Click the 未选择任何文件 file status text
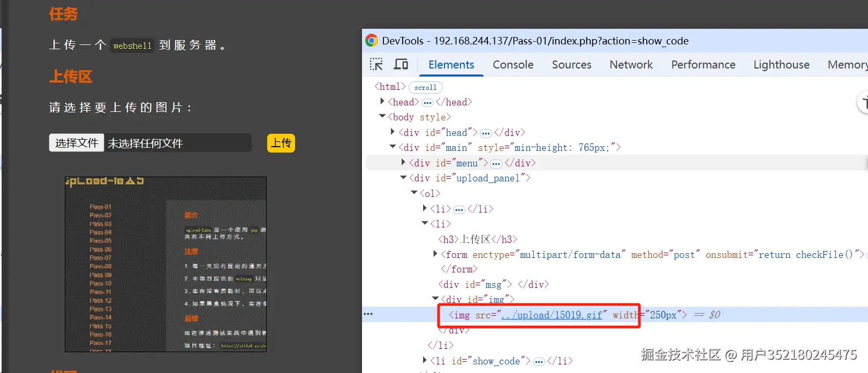This screenshot has height=373, width=868. 146,143
